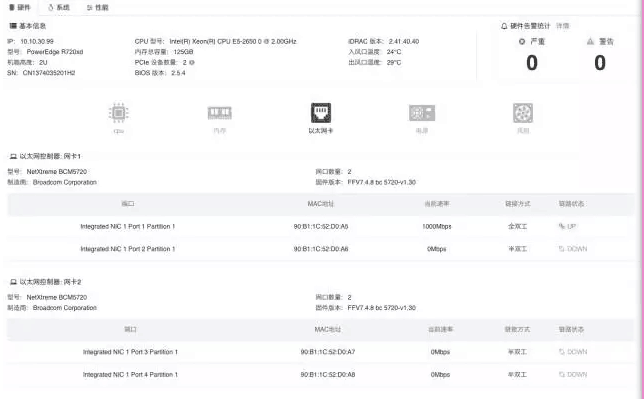Click row Integrated NIC 1 Port 2 Partition 1

tap(321, 249)
